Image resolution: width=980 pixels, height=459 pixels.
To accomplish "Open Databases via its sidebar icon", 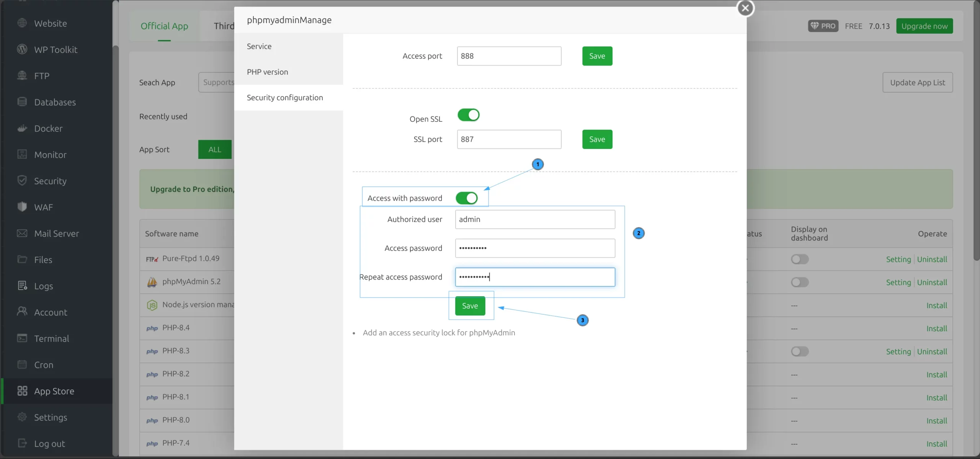I will pos(22,101).
